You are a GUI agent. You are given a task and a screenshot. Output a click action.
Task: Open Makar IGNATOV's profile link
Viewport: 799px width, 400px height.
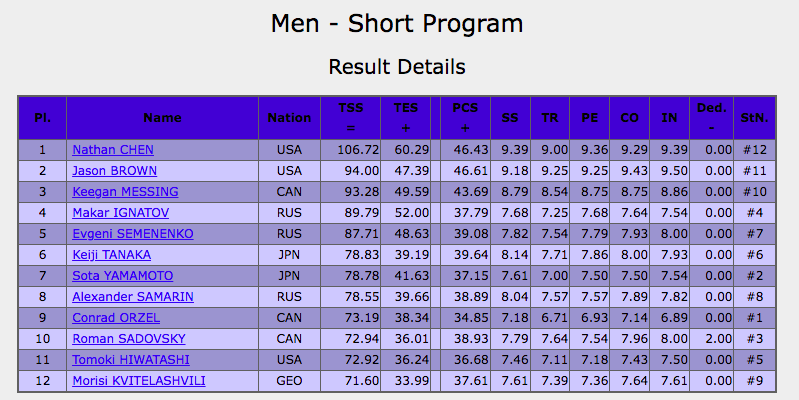click(120, 213)
